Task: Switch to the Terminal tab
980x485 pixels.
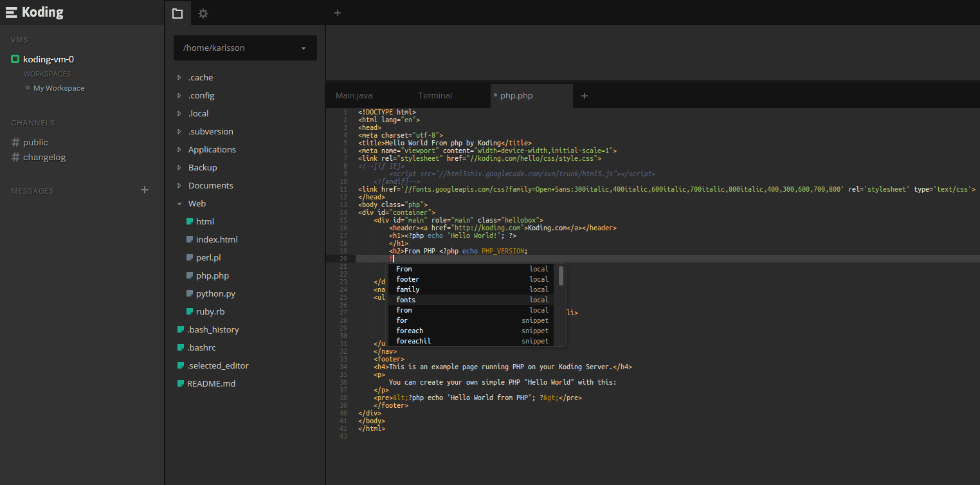Action: point(435,96)
